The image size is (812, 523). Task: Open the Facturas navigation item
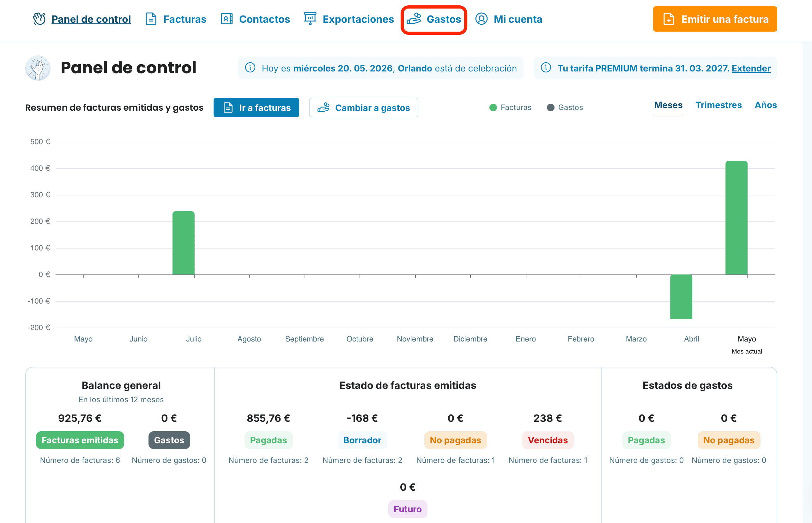pos(185,19)
